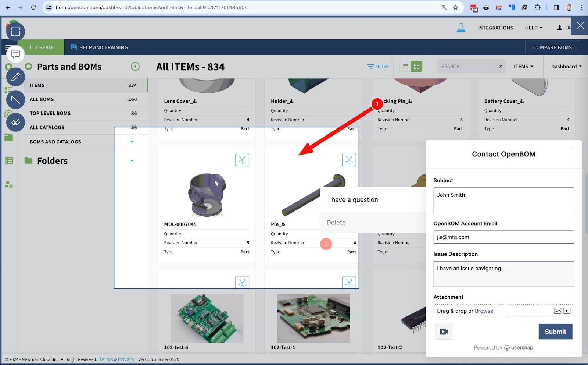
Task: Click the 102-Test-1 board thumbnail
Action: point(313,318)
